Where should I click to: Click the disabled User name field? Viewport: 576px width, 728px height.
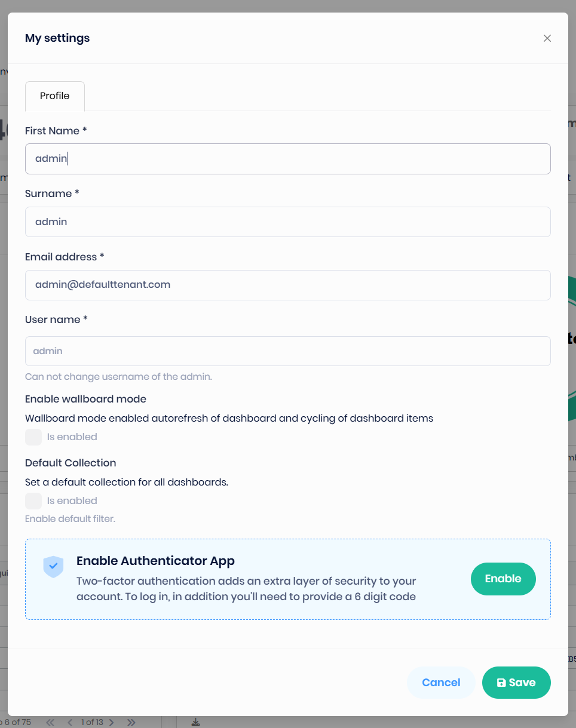(x=287, y=351)
